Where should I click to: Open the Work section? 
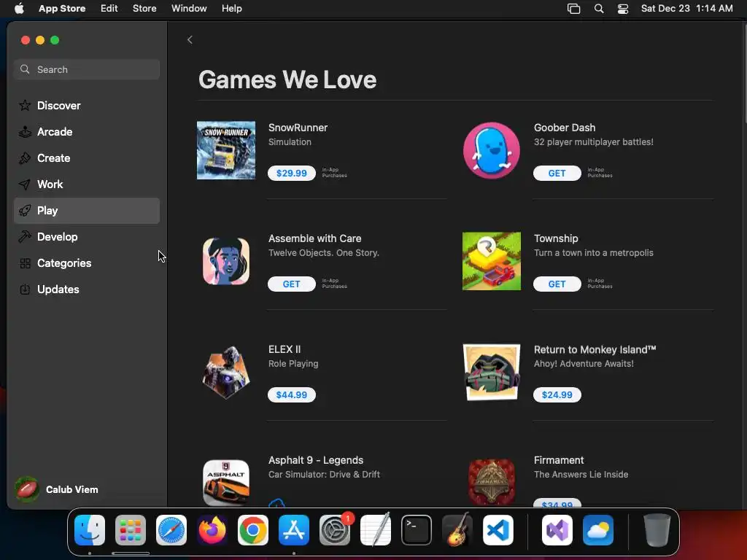[87, 184]
